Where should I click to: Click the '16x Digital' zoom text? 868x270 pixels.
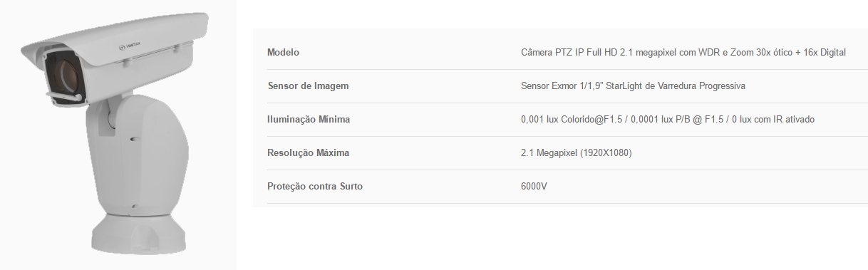point(825,53)
